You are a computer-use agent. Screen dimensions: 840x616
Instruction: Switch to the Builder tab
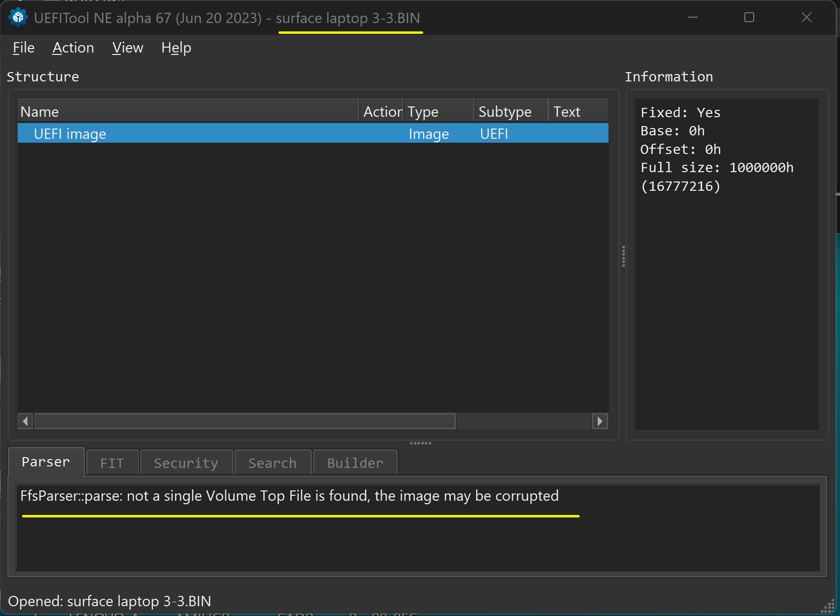click(355, 463)
